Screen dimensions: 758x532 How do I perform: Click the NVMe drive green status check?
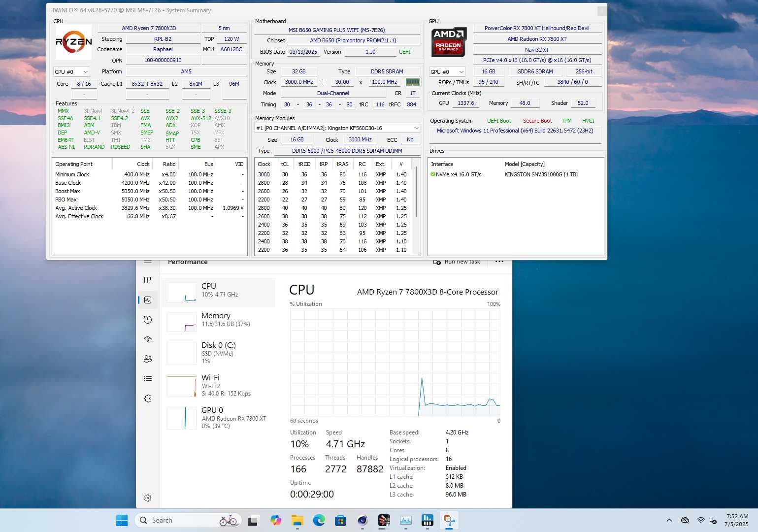(433, 174)
